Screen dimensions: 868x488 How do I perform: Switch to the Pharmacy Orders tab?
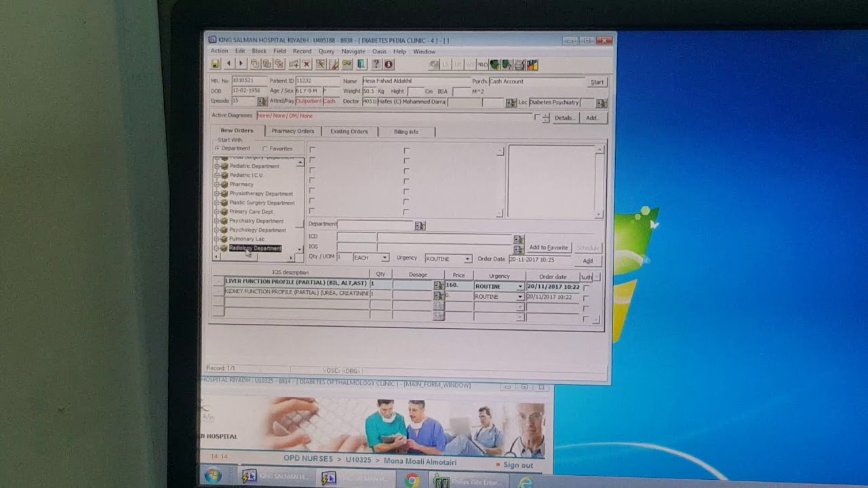point(293,131)
